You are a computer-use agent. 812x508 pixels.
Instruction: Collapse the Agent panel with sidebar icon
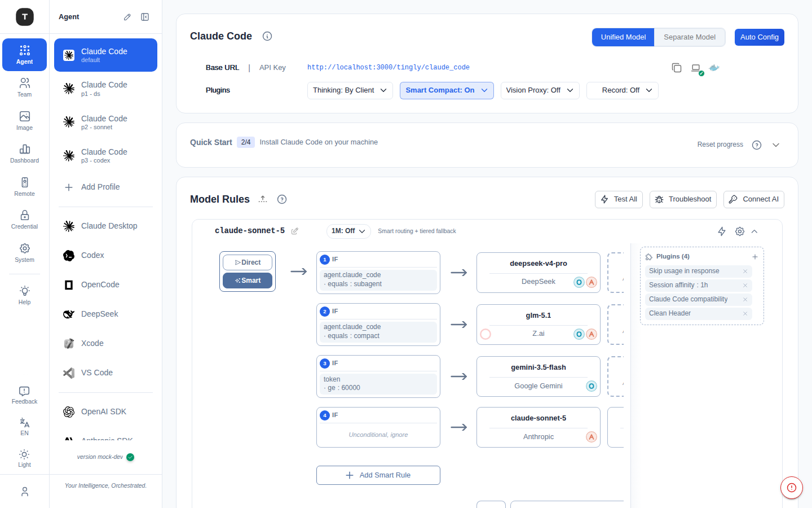click(145, 17)
